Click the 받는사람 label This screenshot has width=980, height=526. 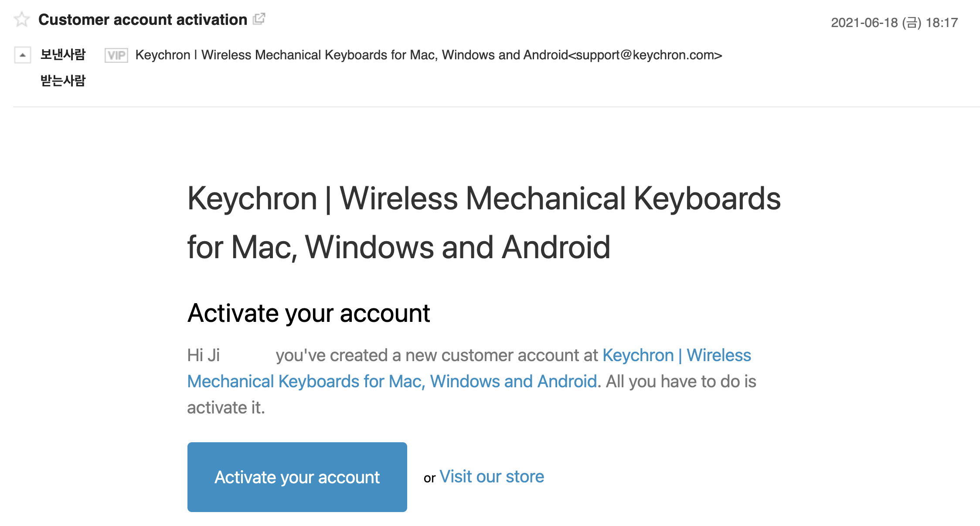pos(63,81)
